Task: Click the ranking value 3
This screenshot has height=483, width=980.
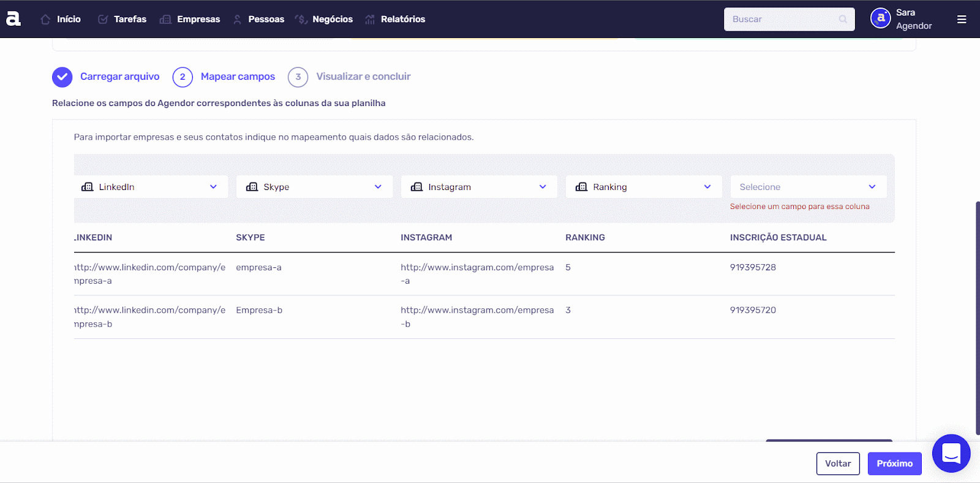Action: point(568,311)
